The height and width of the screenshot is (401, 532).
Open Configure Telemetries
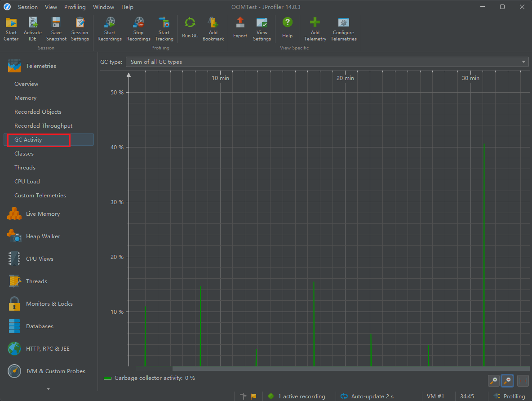click(343, 29)
